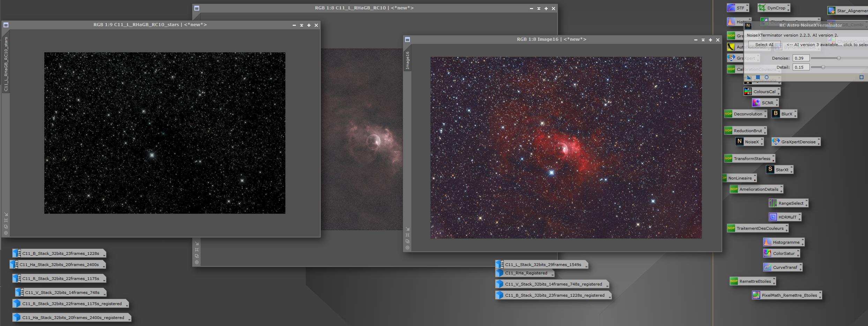This screenshot has width=868, height=326.
Task: Open the C11_R_Stack_32bits_22frames_1175s image icon
Action: pos(59,279)
